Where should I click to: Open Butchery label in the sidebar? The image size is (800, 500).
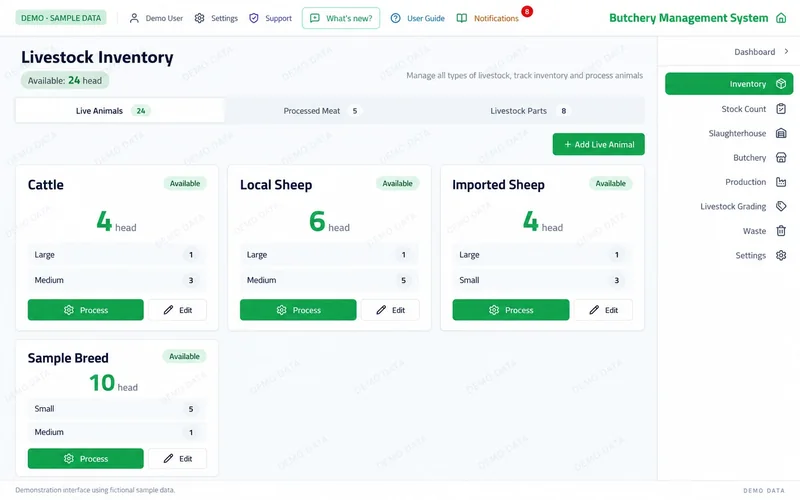click(749, 158)
